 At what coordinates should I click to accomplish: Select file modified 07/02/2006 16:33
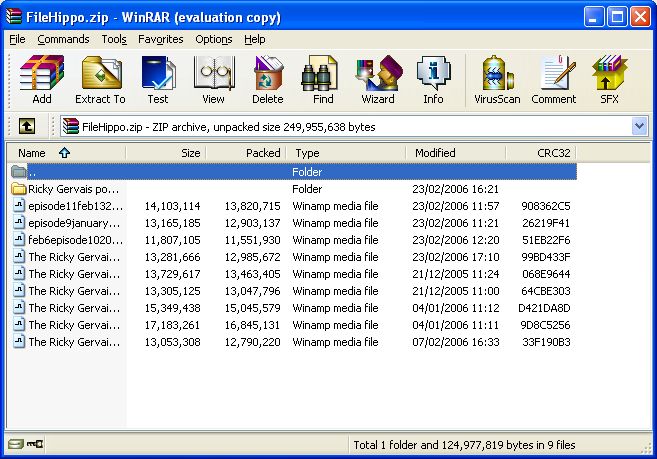292,342
